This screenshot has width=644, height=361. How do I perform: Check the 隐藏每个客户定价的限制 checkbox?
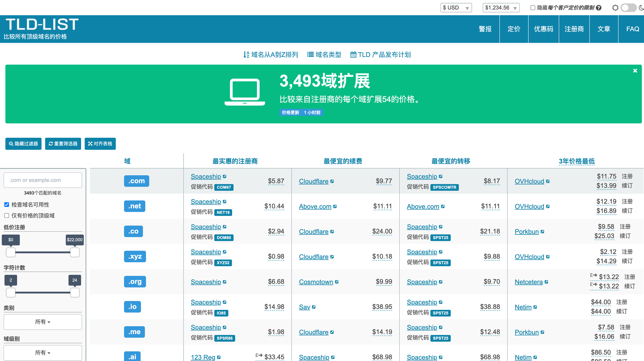click(533, 8)
